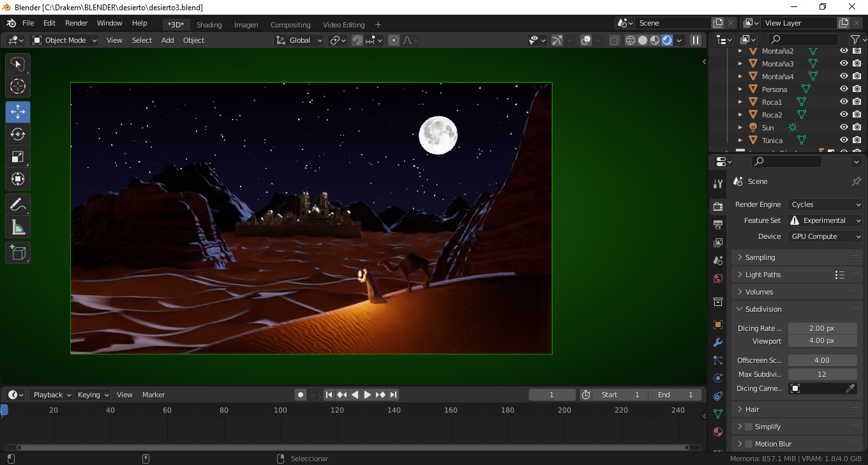Viewport: 868px width, 465px height.
Task: Enable the Motion Blur checkbox
Action: 749,444
